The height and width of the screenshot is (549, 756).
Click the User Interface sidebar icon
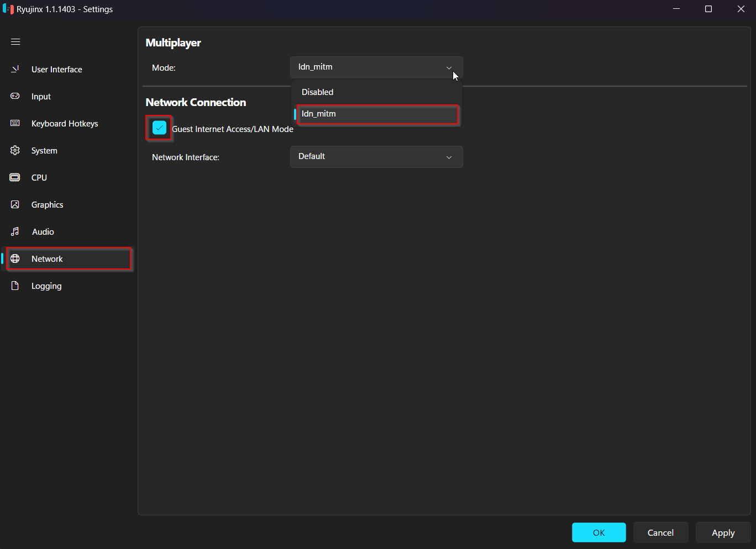coord(15,69)
